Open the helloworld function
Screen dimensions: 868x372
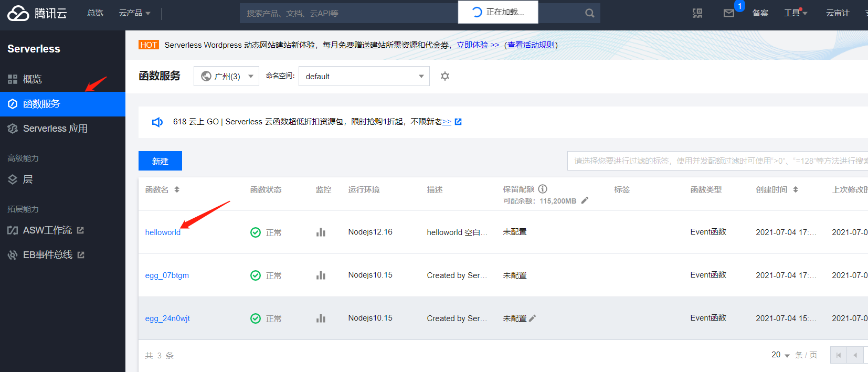coord(163,232)
